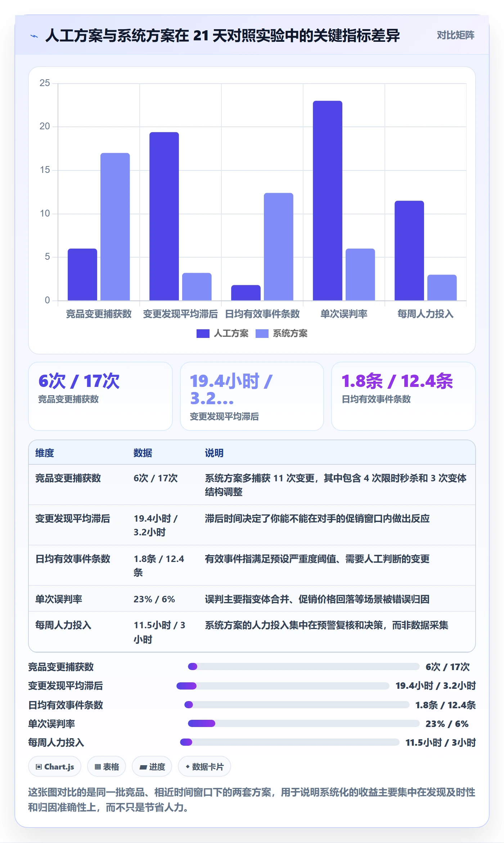Open the 1.8条 / 12.4条 data card

[404, 396]
